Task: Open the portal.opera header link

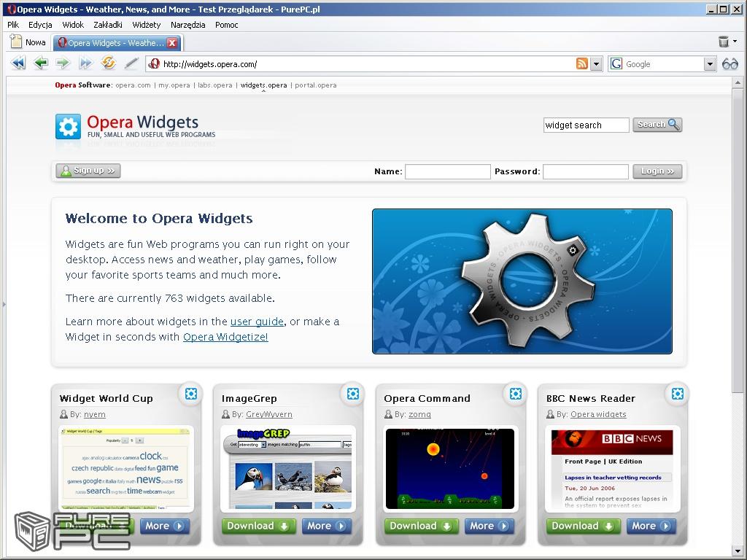Action: (315, 85)
